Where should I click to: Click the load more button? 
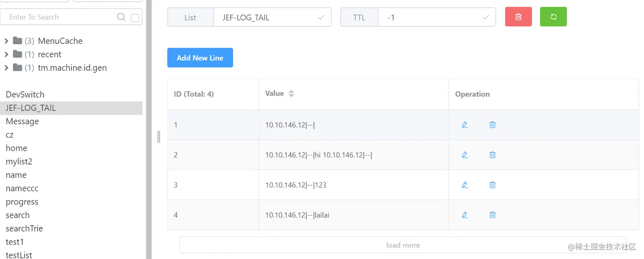coord(403,245)
